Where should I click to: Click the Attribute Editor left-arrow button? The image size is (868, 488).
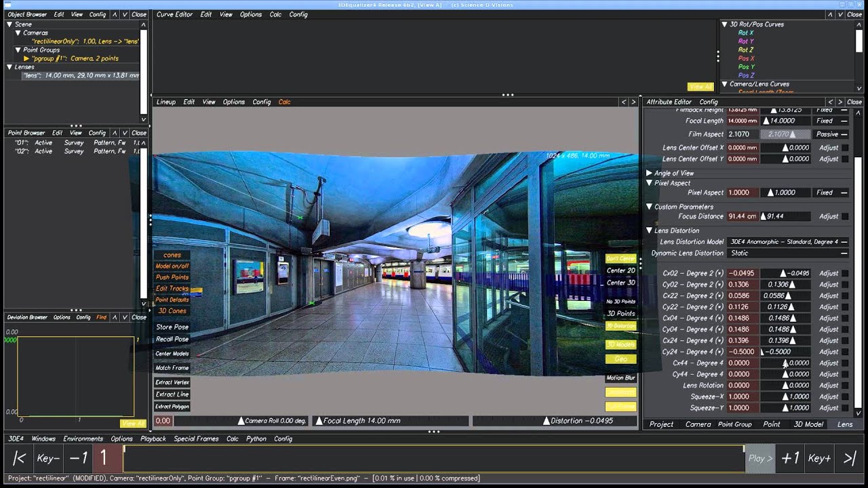click(830, 102)
